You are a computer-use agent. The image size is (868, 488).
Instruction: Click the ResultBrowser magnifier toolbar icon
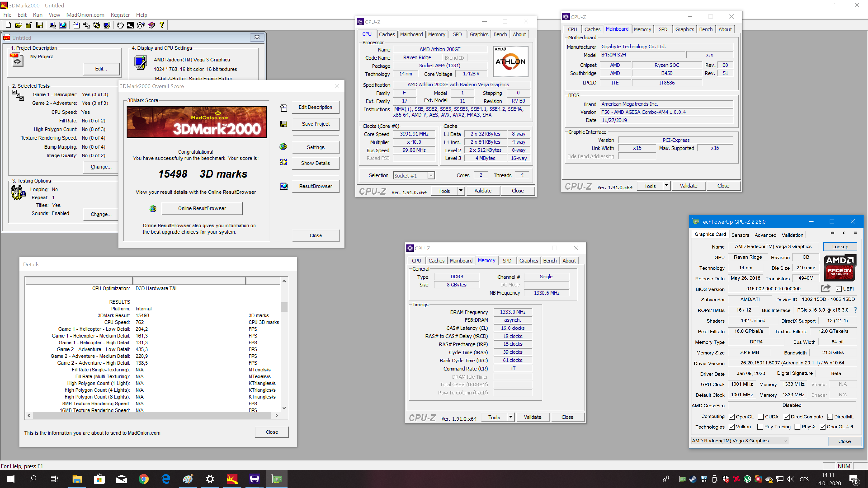(63, 25)
